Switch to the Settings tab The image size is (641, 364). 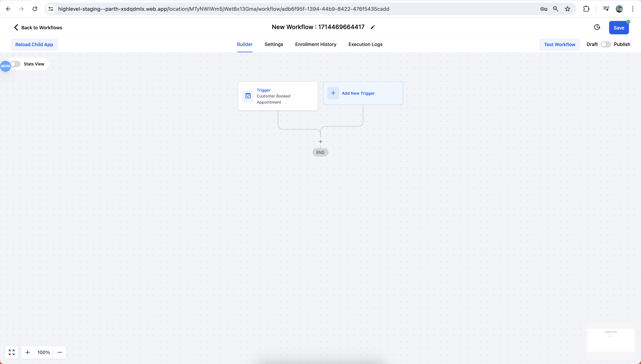pyautogui.click(x=274, y=44)
